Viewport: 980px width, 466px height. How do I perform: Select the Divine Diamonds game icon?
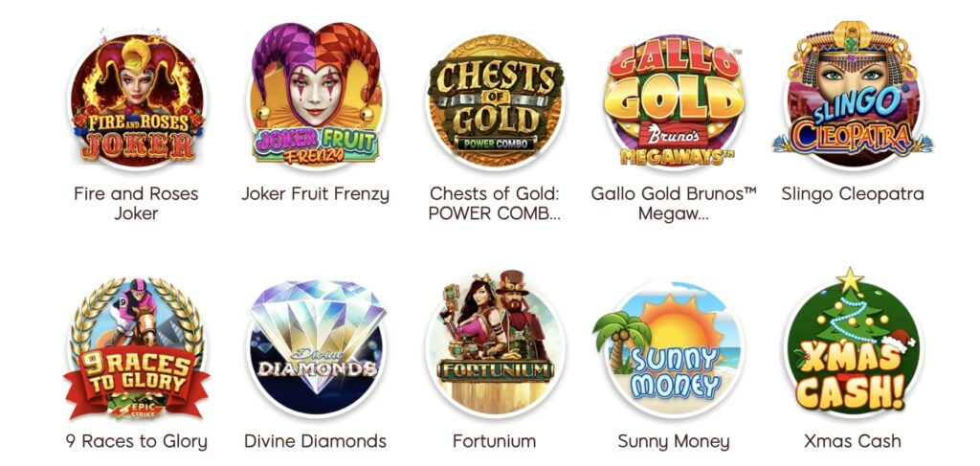(x=316, y=347)
